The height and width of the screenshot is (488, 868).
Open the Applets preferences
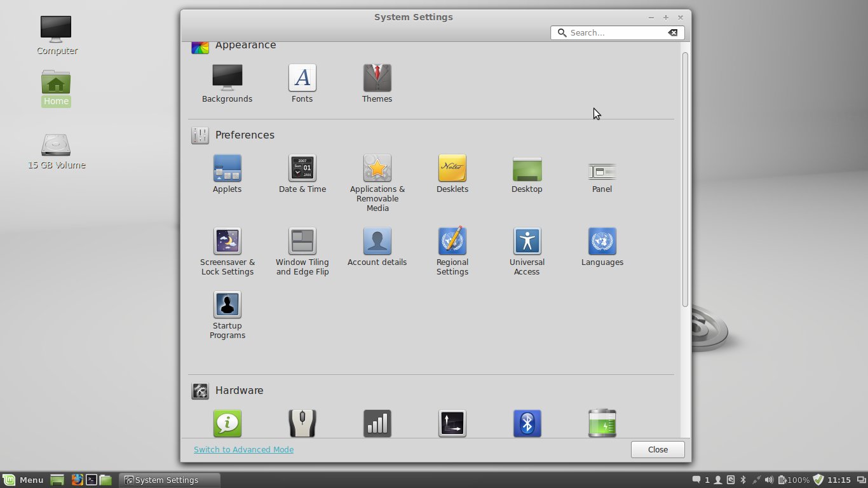[x=227, y=169]
